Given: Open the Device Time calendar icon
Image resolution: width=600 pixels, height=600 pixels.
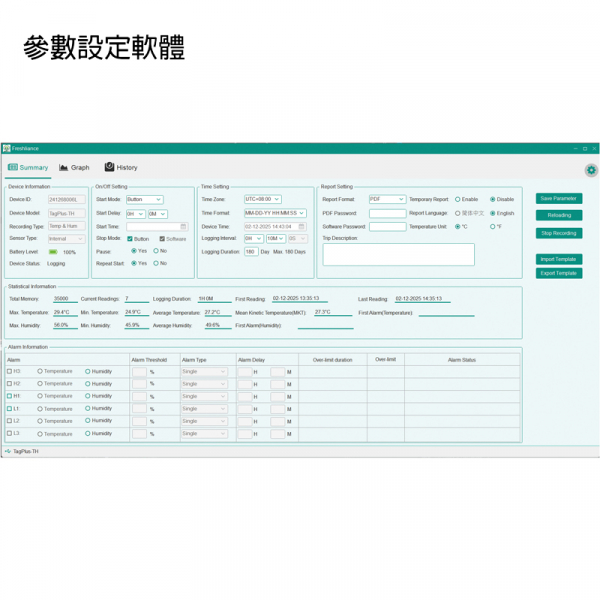Looking at the screenshot, I should click(302, 227).
